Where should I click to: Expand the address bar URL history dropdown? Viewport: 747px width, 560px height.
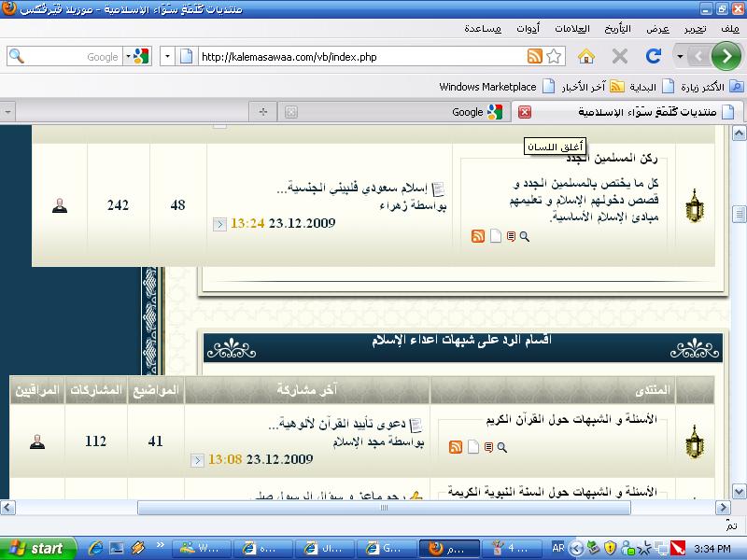coord(167,57)
